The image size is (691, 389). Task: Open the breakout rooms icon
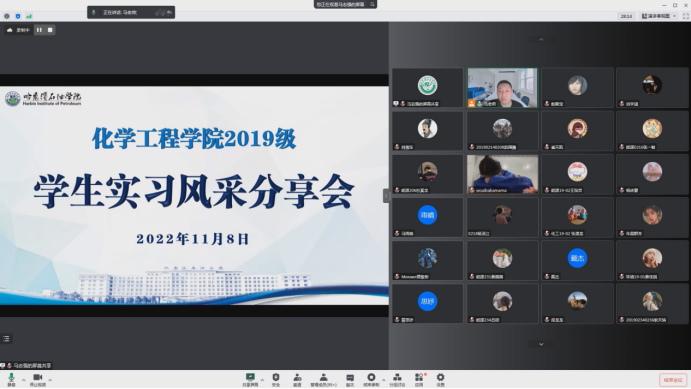point(397,379)
